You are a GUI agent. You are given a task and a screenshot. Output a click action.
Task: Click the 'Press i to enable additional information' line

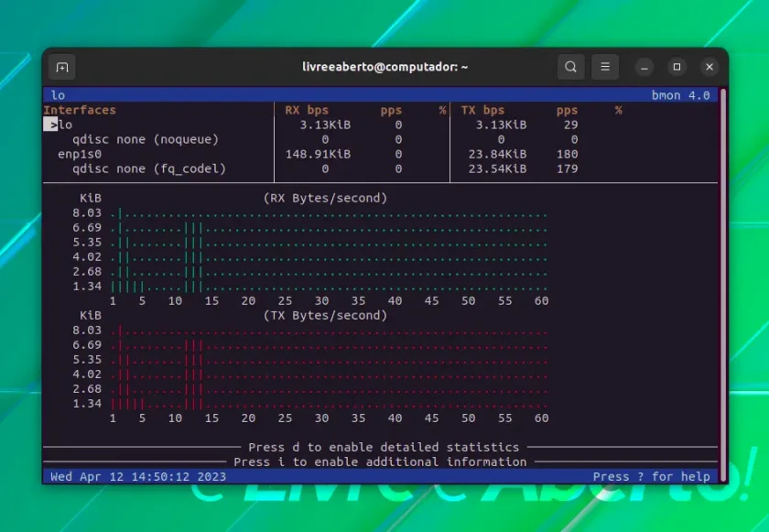[x=380, y=461]
